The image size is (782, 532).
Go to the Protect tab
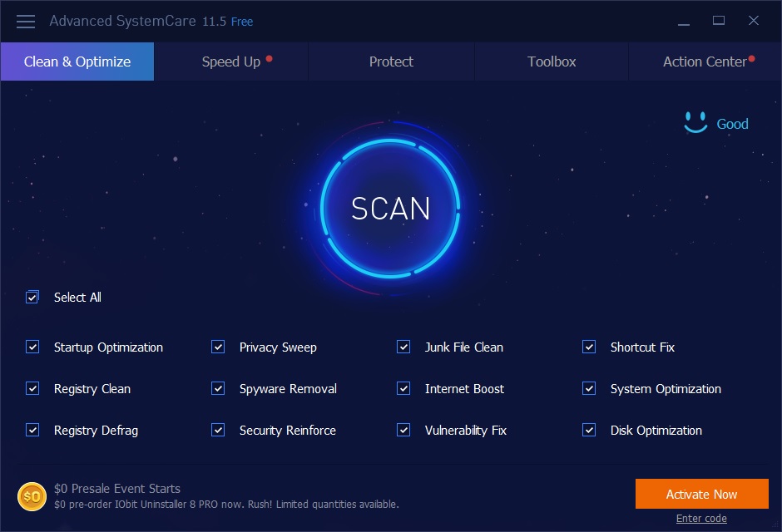[x=391, y=62]
